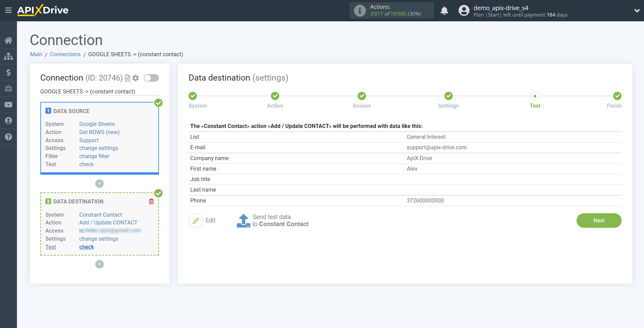
Task: Go to the System step
Action: coord(193,96)
